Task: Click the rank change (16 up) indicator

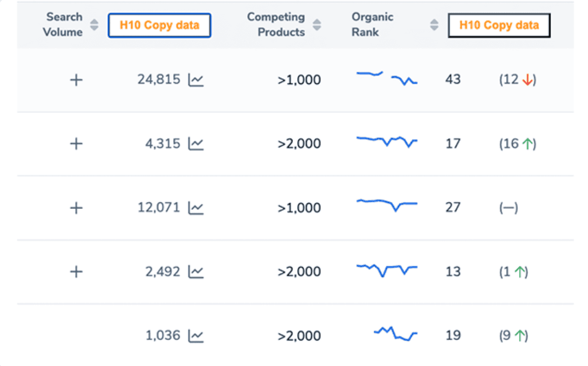Action: pos(518,144)
